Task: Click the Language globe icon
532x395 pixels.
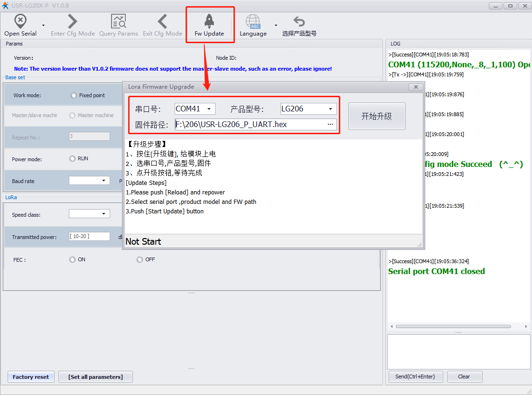Action: [x=252, y=21]
